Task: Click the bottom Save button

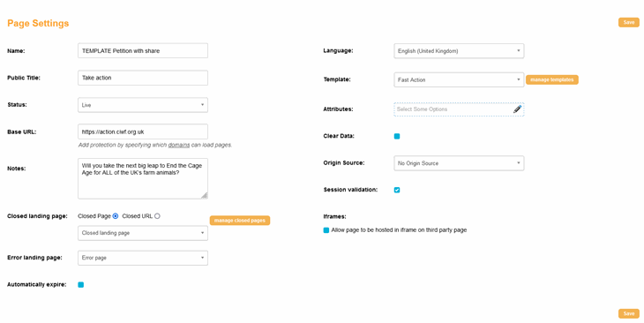Action: [x=629, y=313]
